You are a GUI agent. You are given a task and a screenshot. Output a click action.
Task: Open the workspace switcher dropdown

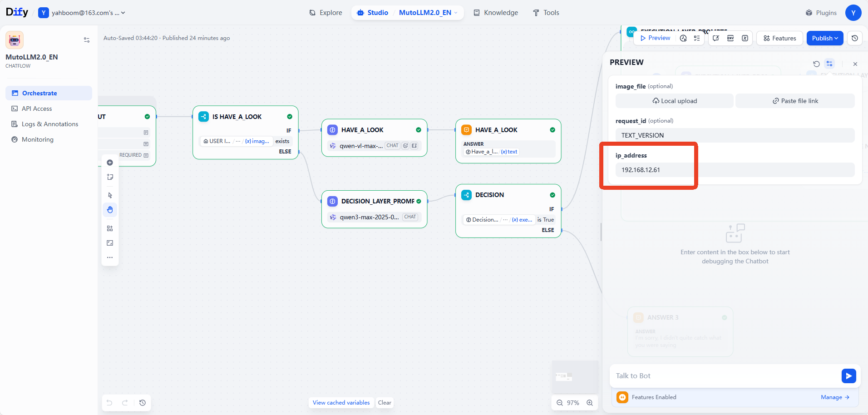coord(82,13)
